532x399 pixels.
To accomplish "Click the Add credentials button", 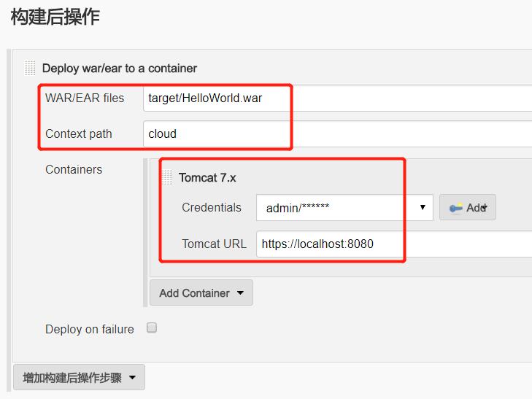I will pos(468,208).
